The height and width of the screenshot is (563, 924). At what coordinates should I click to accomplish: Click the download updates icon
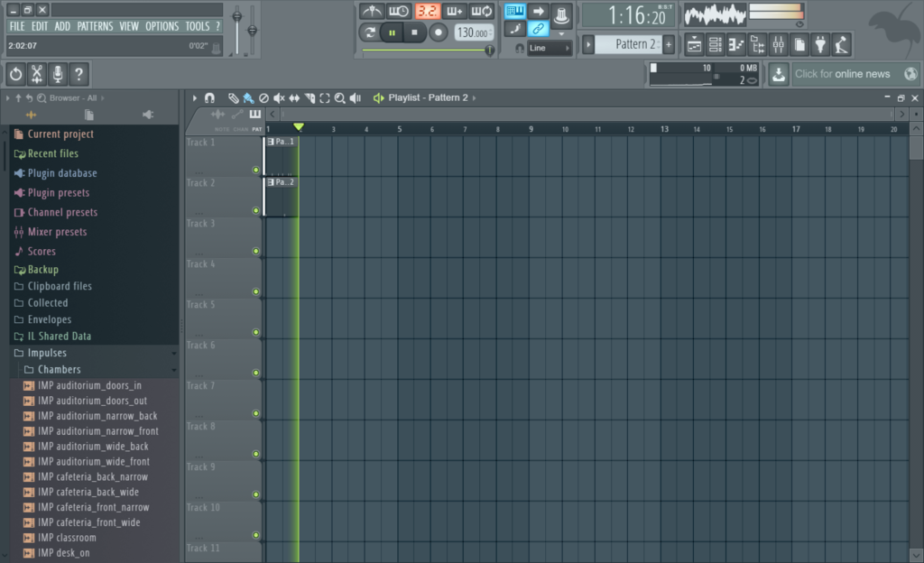coord(779,74)
